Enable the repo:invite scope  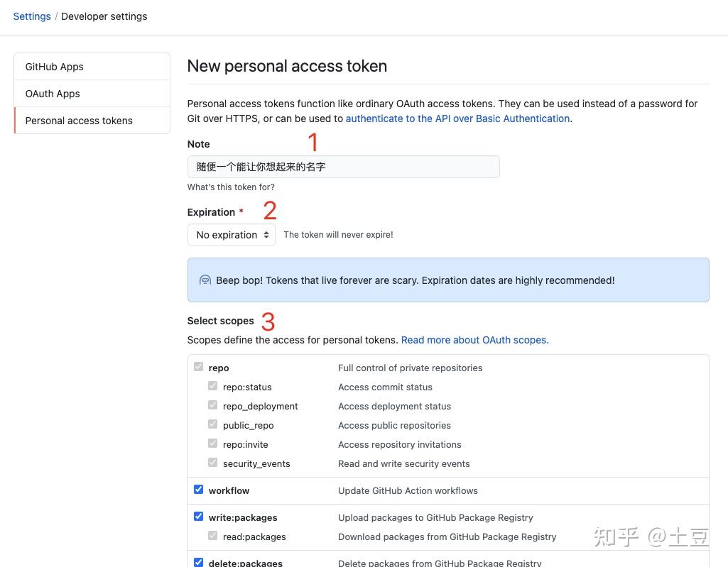[x=212, y=443]
